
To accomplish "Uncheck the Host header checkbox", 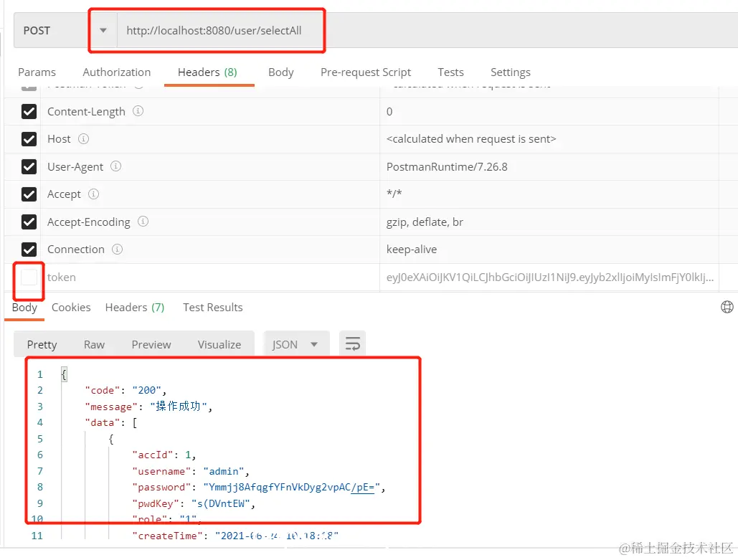I will 29,139.
